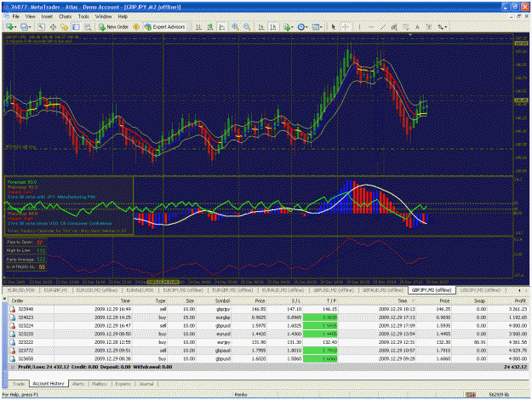Open the File menu
532x400 pixels.
[x=15, y=16]
